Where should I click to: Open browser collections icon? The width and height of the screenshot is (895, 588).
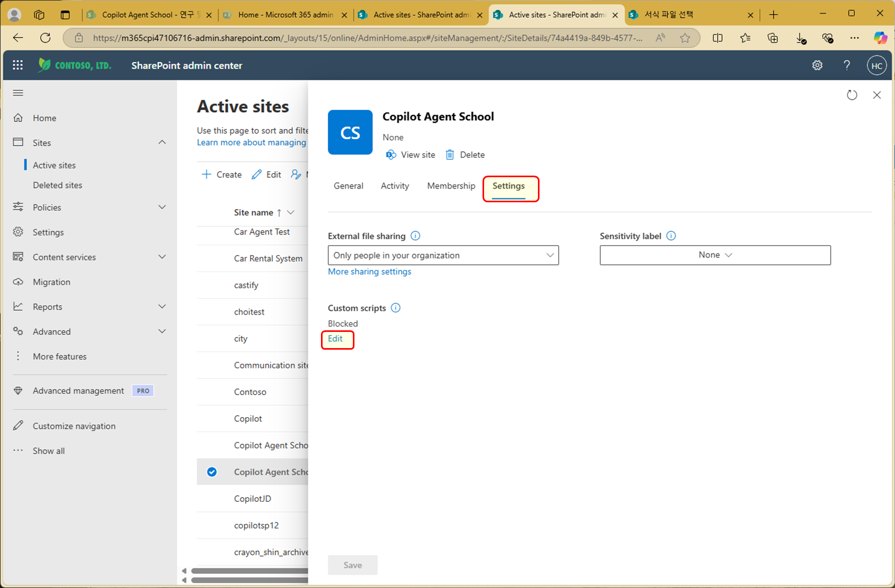coord(773,38)
